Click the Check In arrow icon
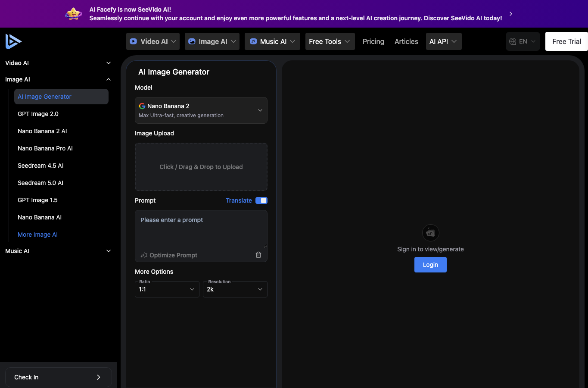Viewport: 588px width, 388px height. 99,377
